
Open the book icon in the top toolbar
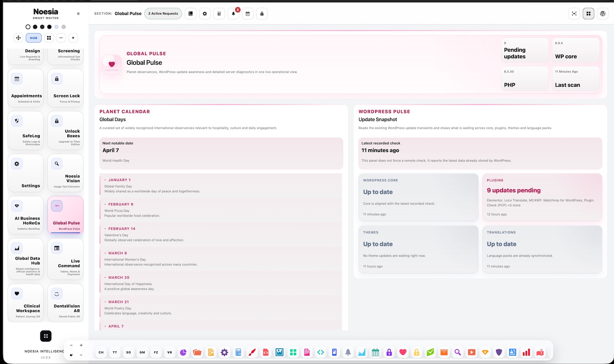190,13
